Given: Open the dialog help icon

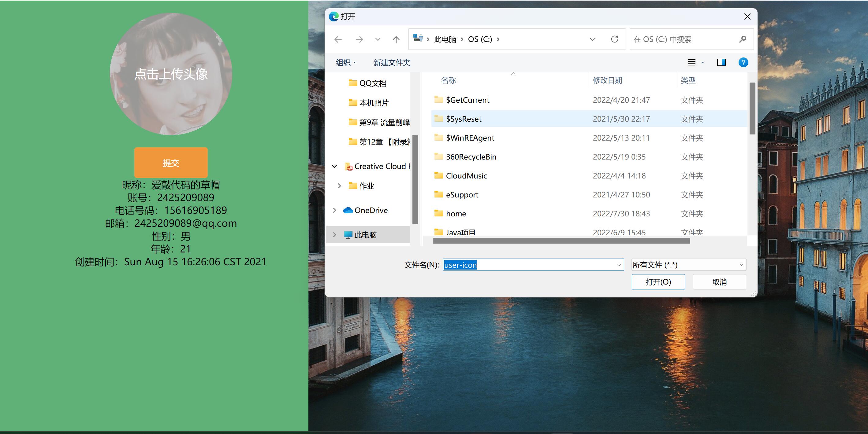Looking at the screenshot, I should pos(743,62).
